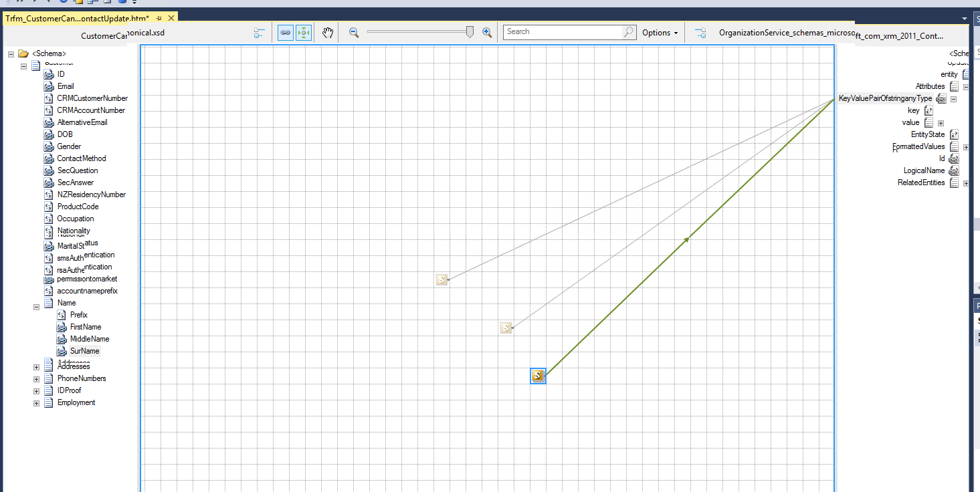Viewport: 980px width, 492px height.
Task: Pin the map document tab
Action: (159, 18)
